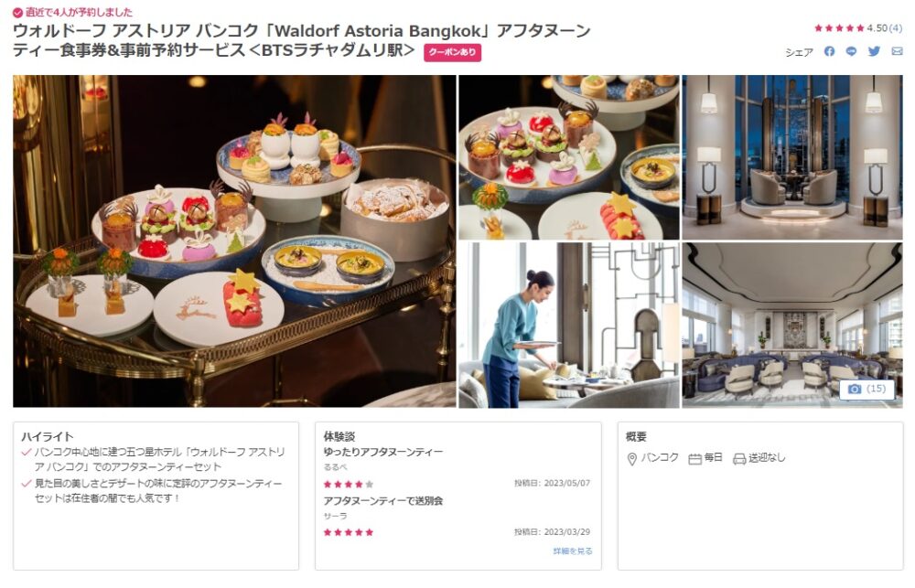Open the waitress serving tea photo
915x588 pixels.
[569, 325]
